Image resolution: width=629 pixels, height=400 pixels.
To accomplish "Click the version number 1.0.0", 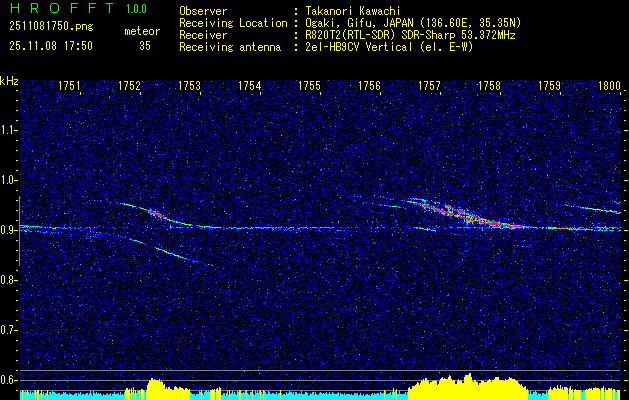I will coord(136,9).
